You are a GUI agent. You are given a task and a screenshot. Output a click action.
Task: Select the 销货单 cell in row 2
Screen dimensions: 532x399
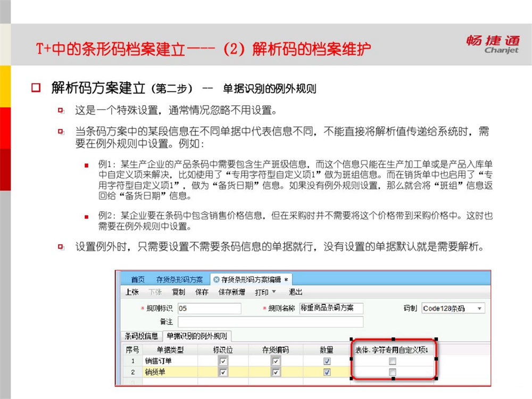click(x=170, y=372)
